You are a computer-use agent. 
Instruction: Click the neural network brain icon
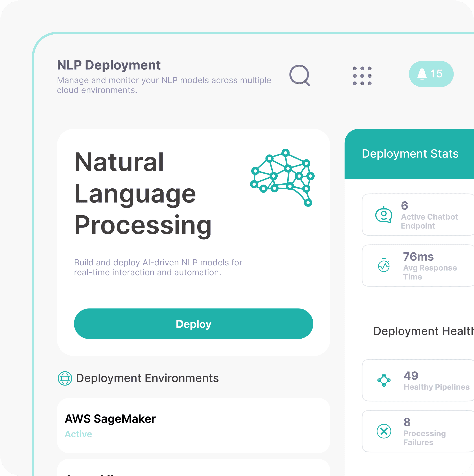282,177
